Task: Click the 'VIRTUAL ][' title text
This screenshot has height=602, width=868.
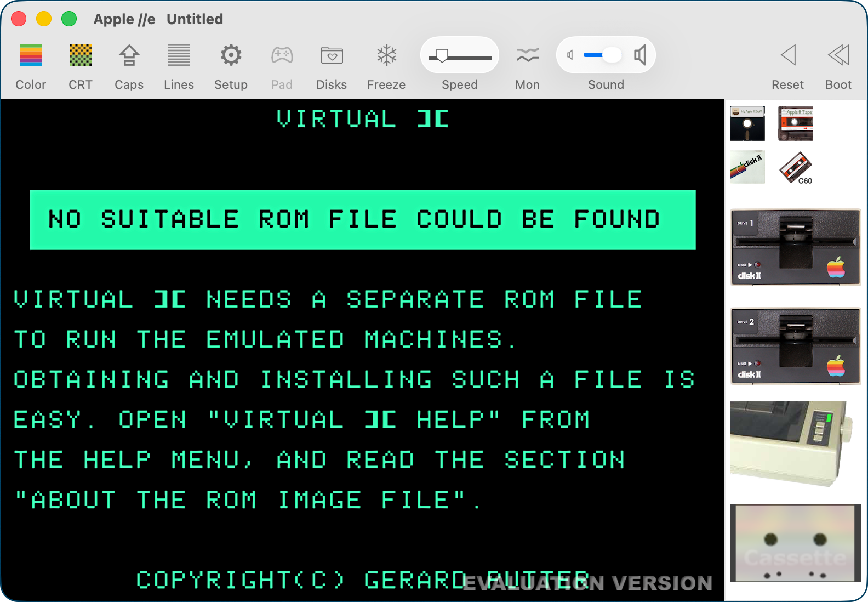Action: [x=363, y=118]
